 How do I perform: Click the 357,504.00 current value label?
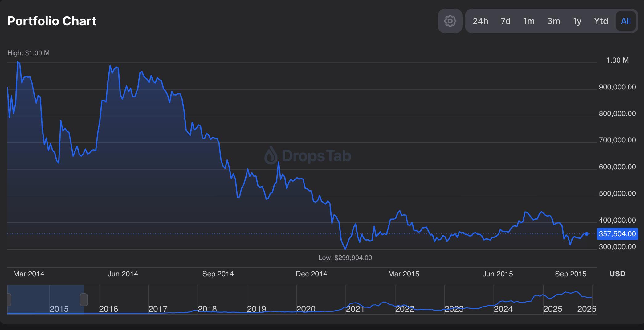tap(617, 234)
